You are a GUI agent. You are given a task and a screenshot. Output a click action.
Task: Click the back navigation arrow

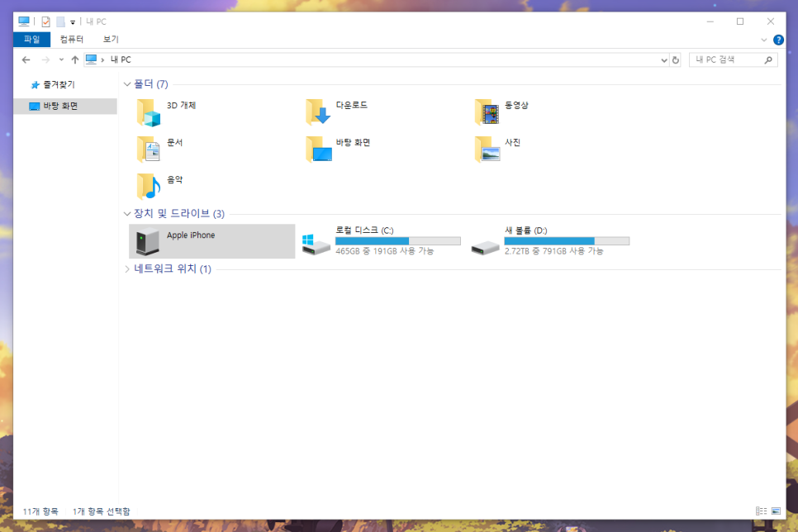(x=26, y=59)
